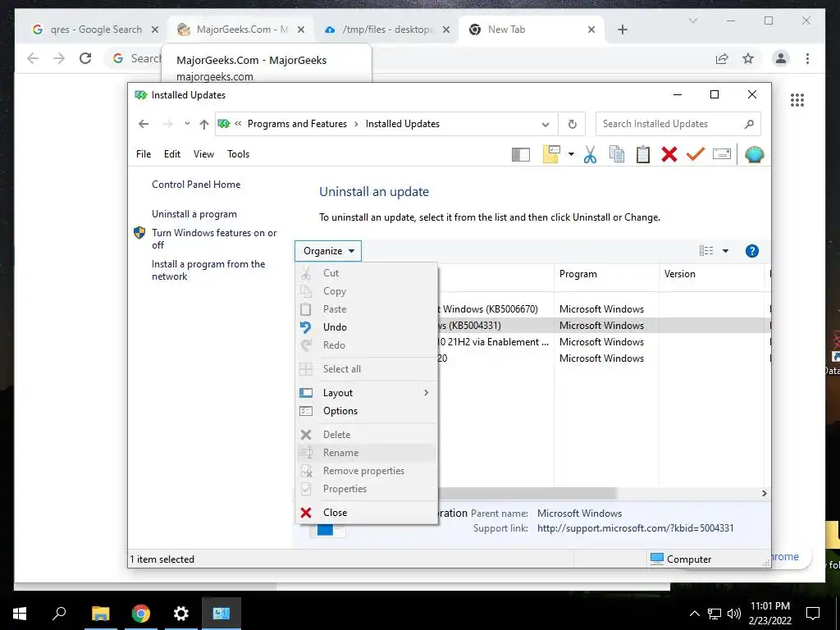Open File Explorer from taskbar
Viewport: 840px width, 630px height.
(x=100, y=614)
